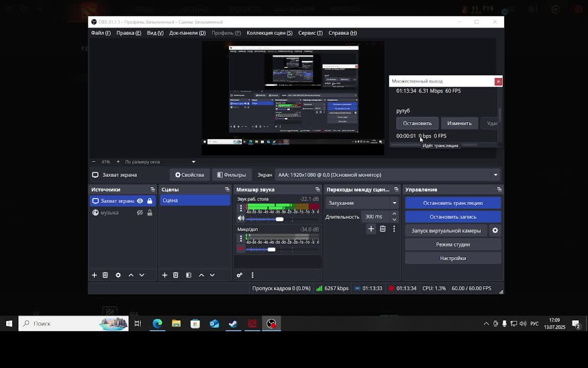Open source Свойства button
The image size is (588, 368).
(190, 175)
